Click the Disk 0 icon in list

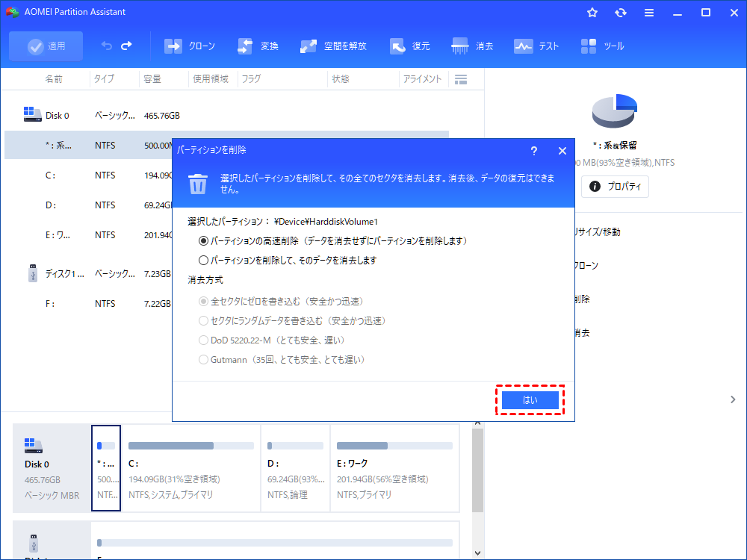point(32,114)
